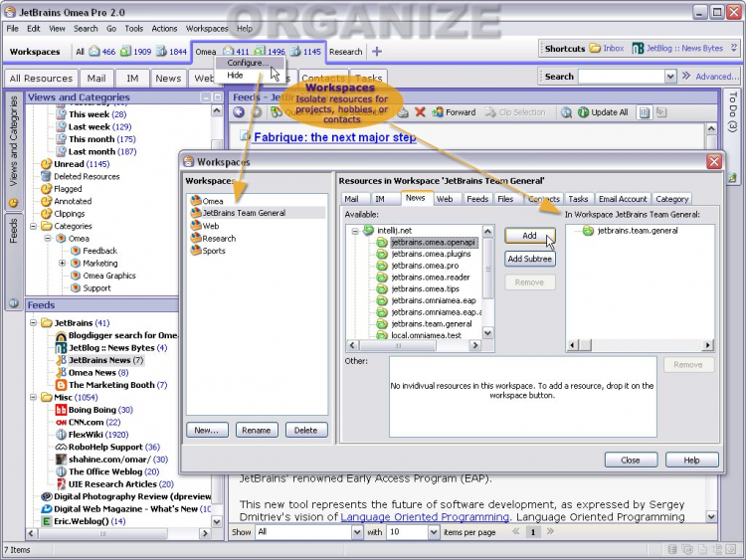
Task: Collapse the Misc feeds folder
Action: (33, 397)
